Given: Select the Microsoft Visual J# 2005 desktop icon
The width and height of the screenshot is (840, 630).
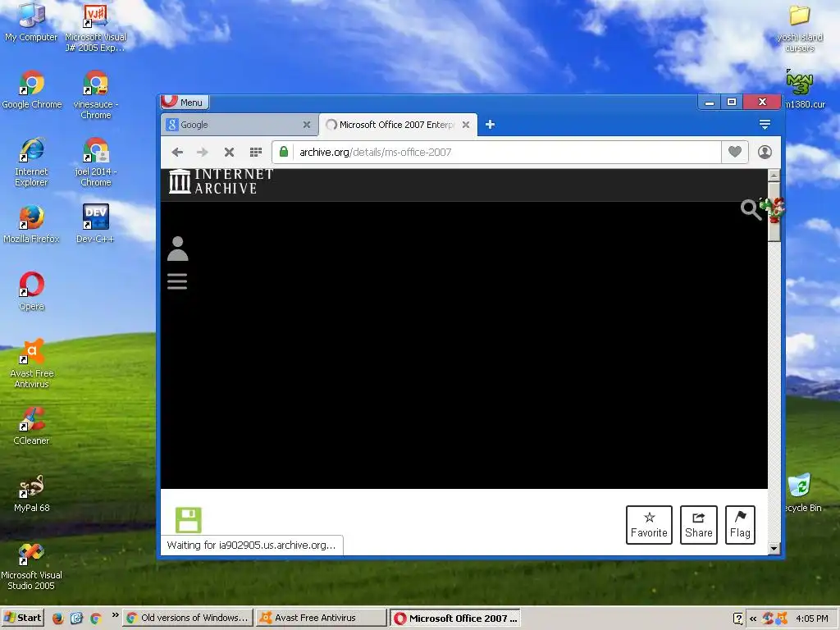Looking at the screenshot, I should coord(95,27).
